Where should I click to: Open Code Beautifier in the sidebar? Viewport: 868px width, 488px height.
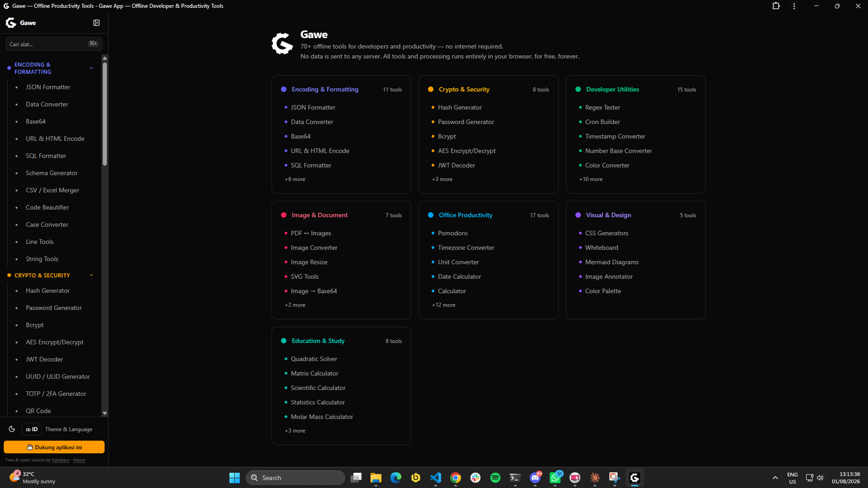[47, 207]
